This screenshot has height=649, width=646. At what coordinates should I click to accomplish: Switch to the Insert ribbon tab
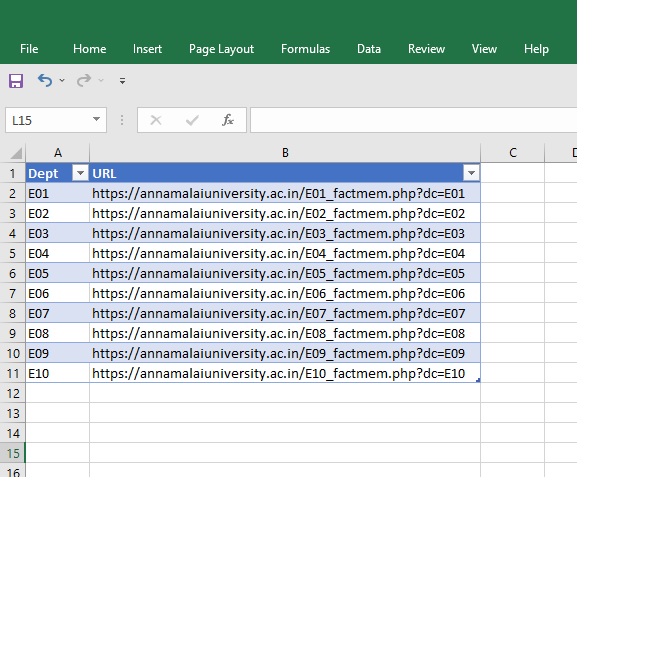click(x=147, y=49)
